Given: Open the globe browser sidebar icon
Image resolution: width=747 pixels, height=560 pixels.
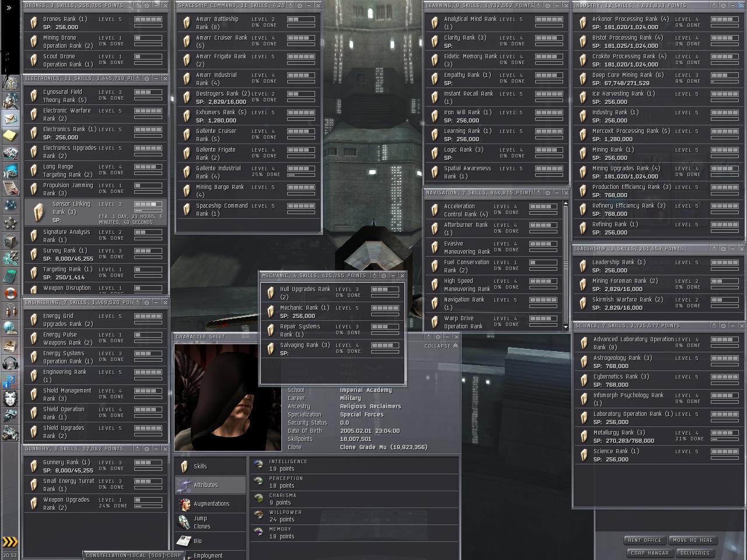Looking at the screenshot, I should [x=11, y=328].
